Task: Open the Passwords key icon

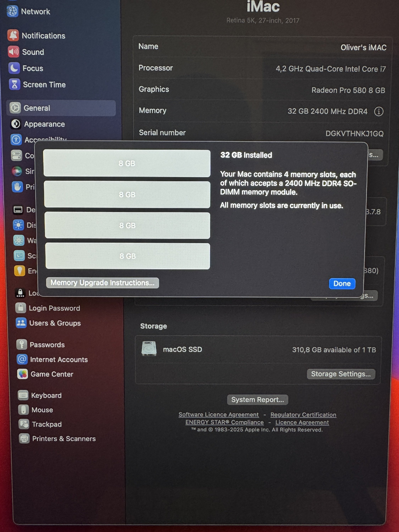Action: [x=22, y=344]
